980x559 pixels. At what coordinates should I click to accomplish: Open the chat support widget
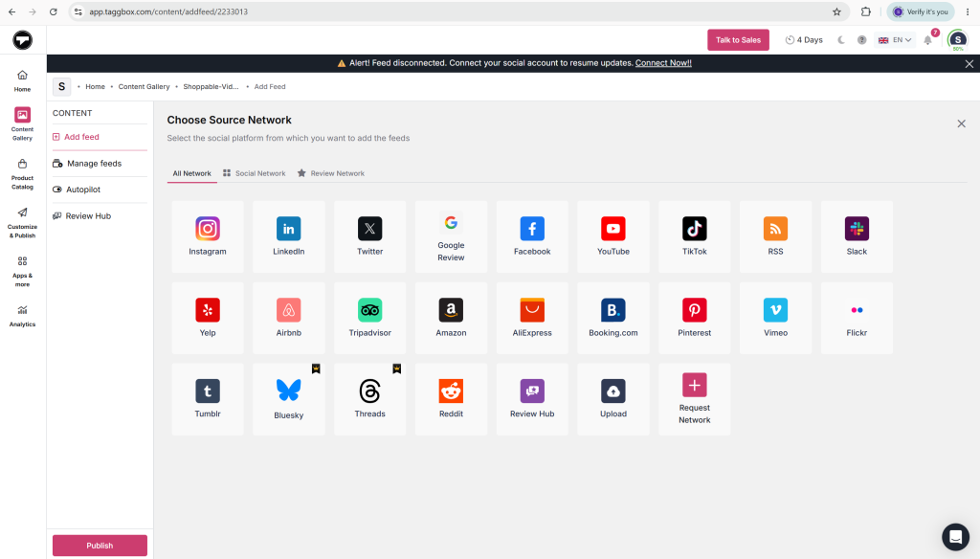(956, 536)
